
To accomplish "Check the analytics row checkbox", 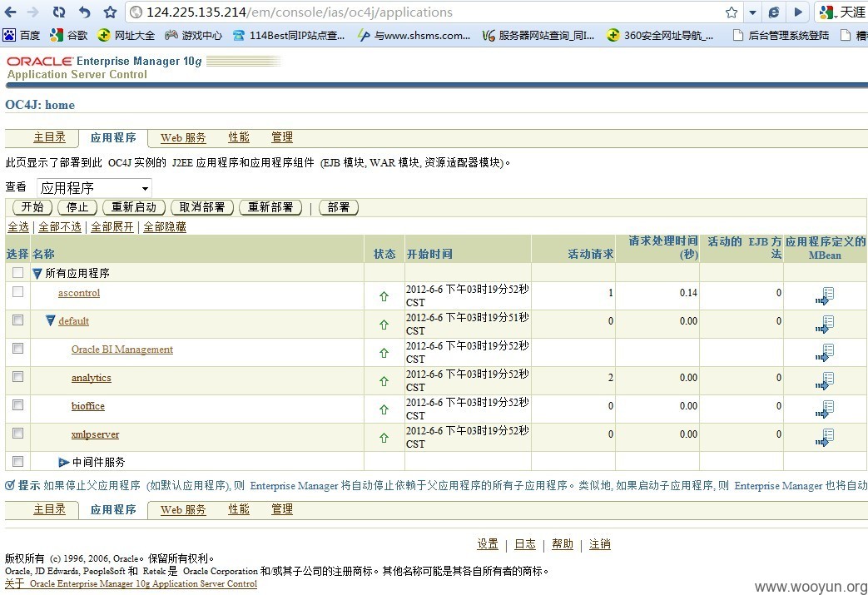I will [17, 376].
